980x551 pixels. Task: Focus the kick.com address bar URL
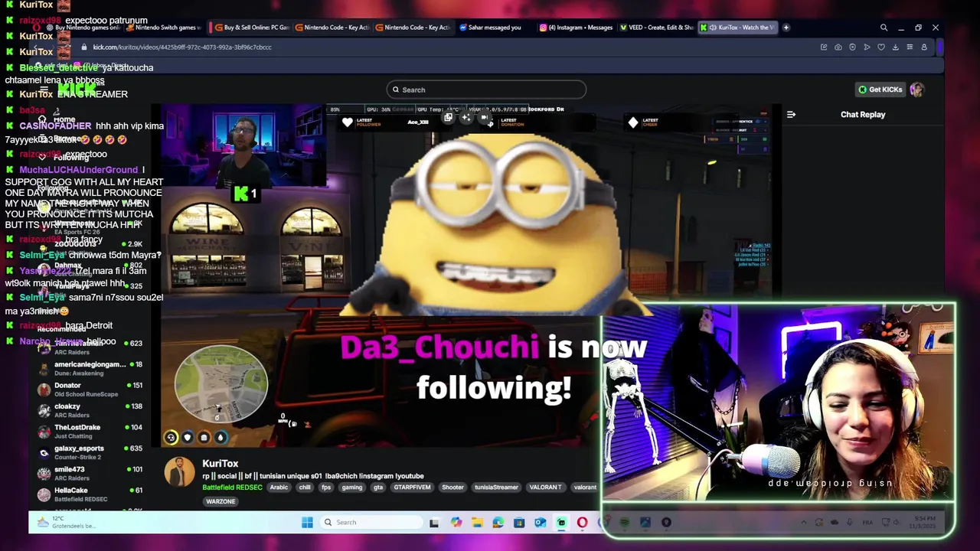(x=182, y=47)
